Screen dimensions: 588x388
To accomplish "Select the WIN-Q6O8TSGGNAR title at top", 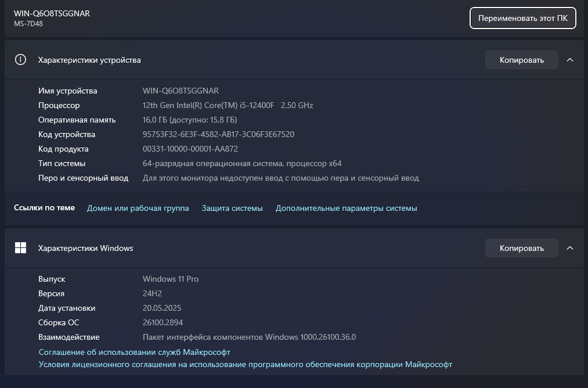I will click(52, 13).
